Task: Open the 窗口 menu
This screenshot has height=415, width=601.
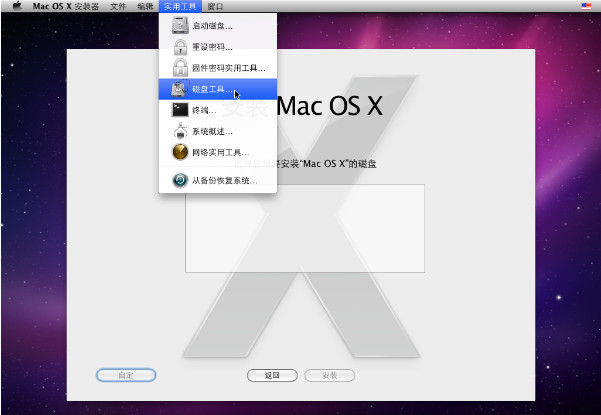Action: pos(215,6)
